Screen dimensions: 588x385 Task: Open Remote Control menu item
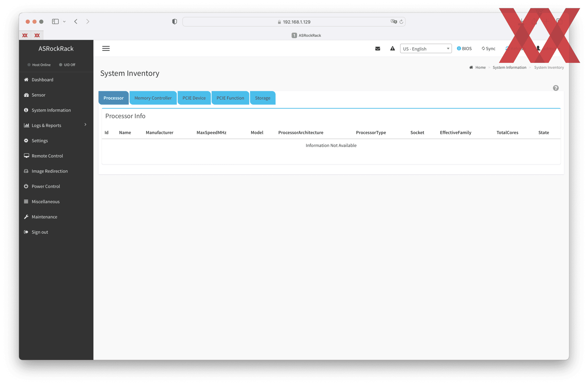point(47,156)
